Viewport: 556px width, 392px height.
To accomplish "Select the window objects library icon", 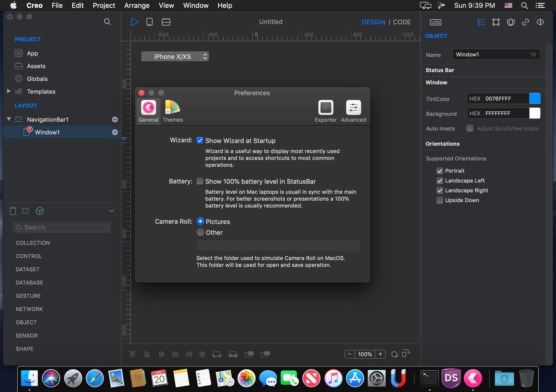I will tap(13, 211).
